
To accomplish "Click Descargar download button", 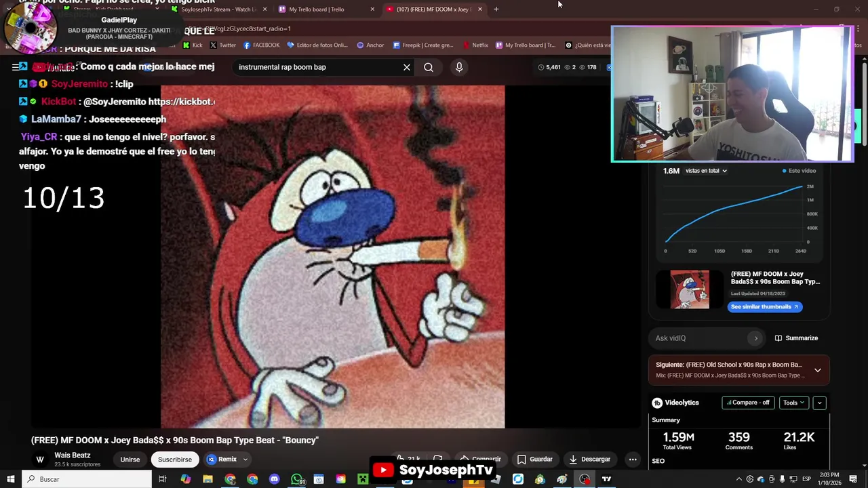I will point(589,460).
